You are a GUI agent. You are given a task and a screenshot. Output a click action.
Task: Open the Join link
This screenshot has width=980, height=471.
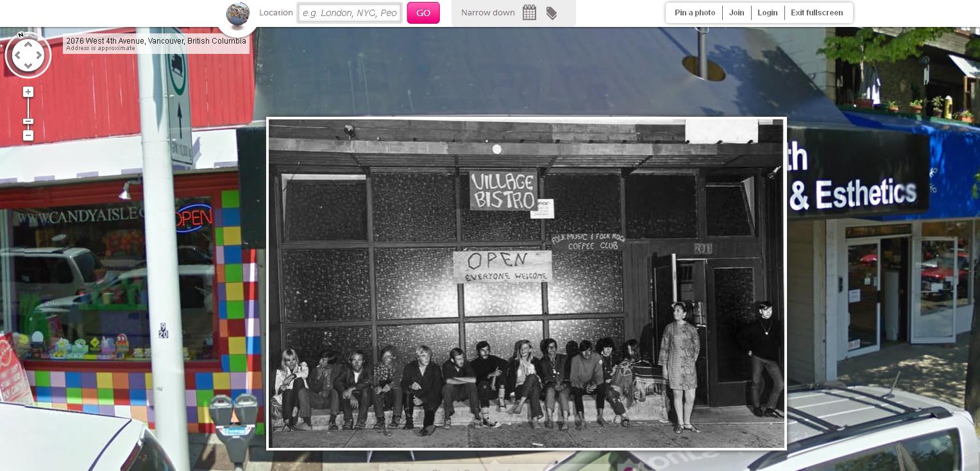[x=736, y=13]
